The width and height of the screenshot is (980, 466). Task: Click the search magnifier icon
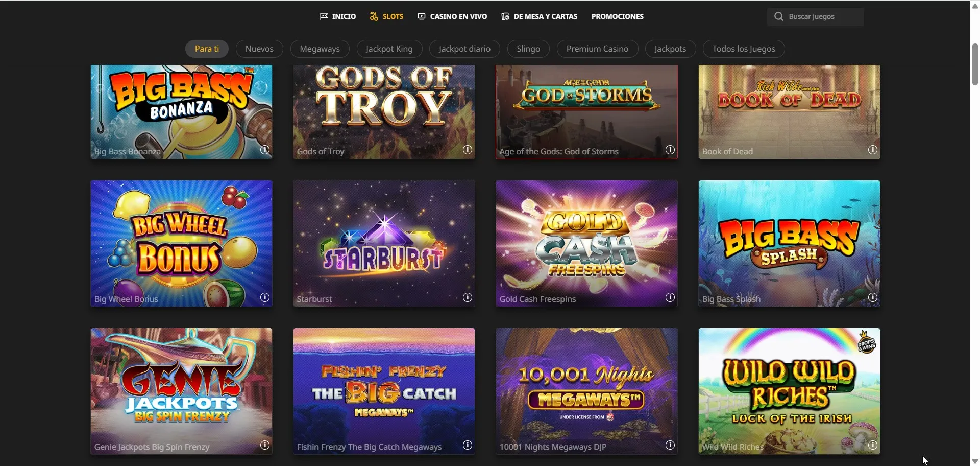pos(778,17)
